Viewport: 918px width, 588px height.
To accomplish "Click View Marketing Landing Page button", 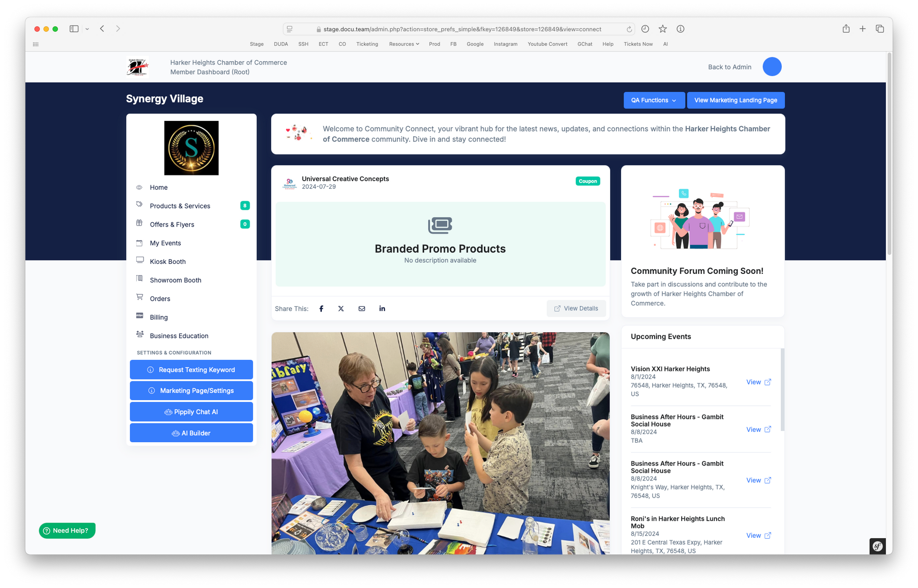I will click(735, 100).
